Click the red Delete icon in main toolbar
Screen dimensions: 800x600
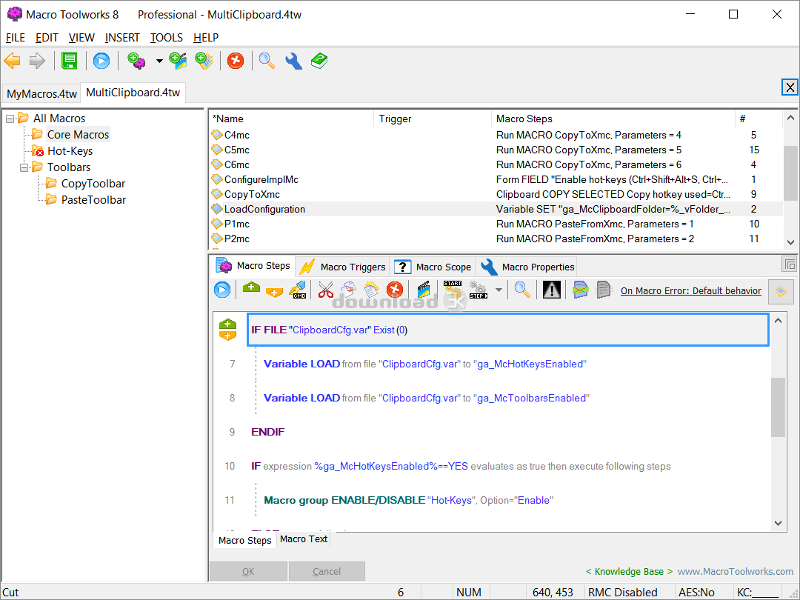click(235, 61)
